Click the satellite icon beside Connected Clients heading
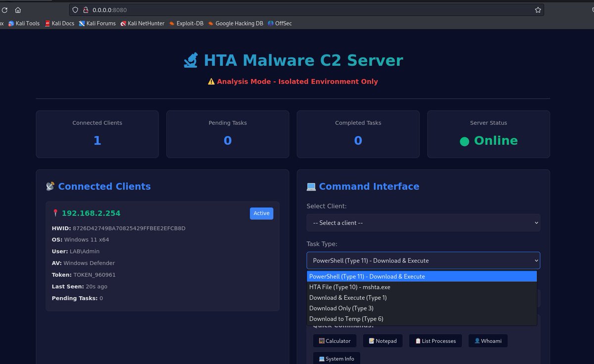Screen dimensions: 594x364 [50, 186]
